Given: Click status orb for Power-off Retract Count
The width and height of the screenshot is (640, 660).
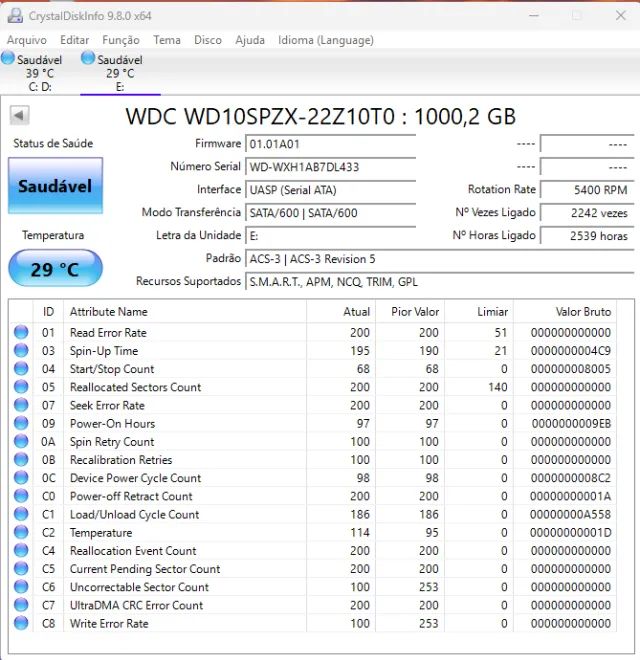Looking at the screenshot, I should [21, 496].
